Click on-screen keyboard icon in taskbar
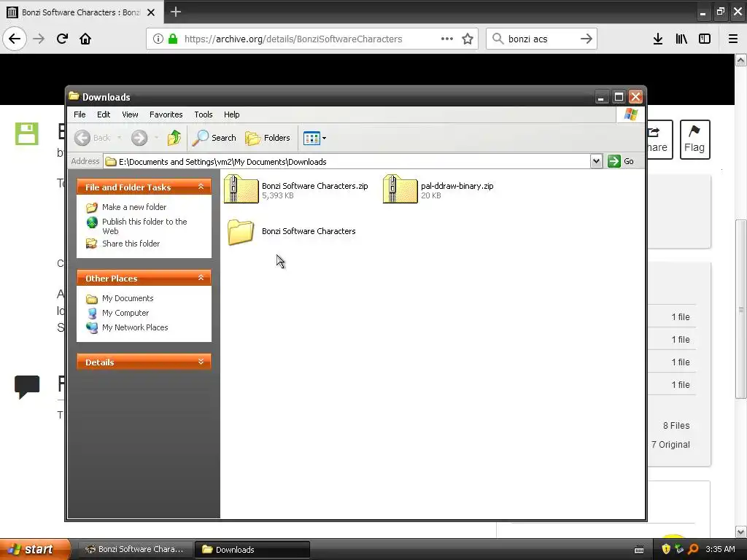The width and height of the screenshot is (747, 560). click(x=639, y=550)
